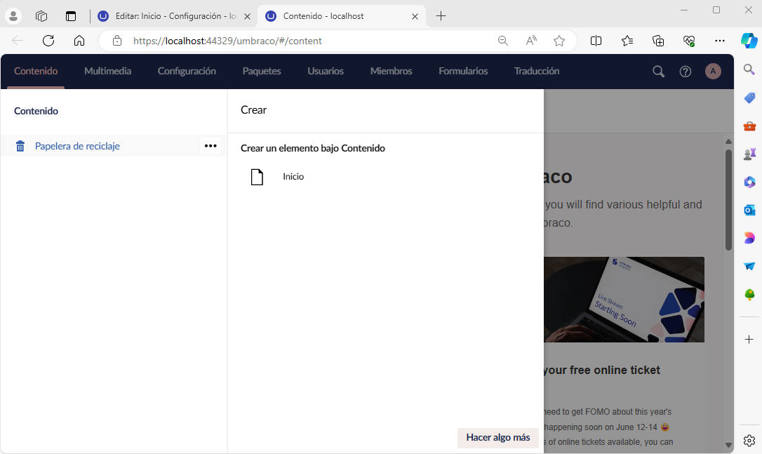Click the dashboard vertical scrollbar
Viewport: 762px width, 454px height.
tap(728, 200)
